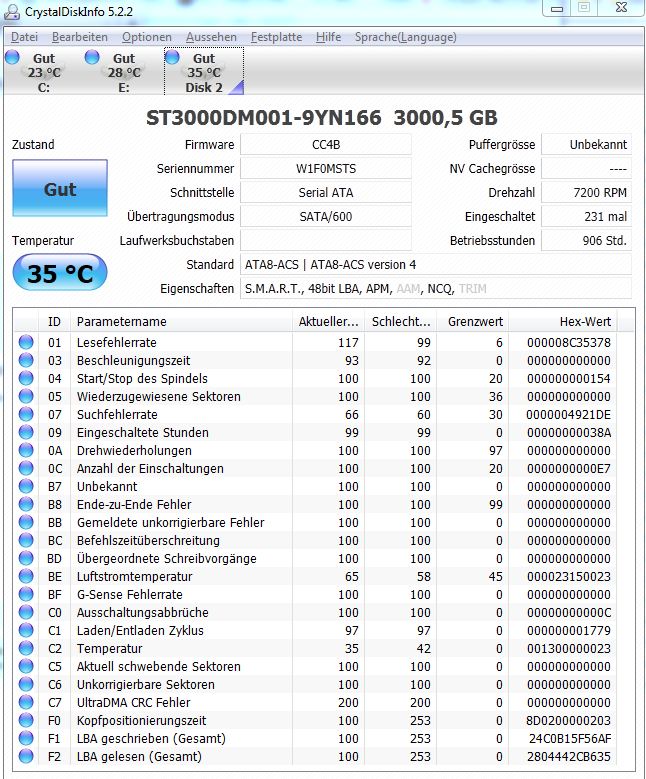Open the Datei menu

[x=24, y=37]
